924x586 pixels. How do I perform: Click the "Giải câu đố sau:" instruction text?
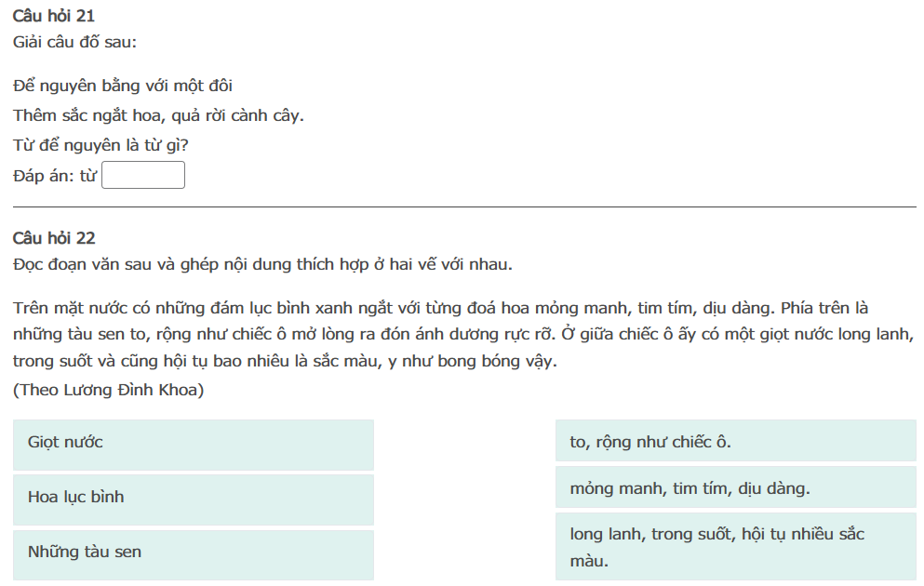pos(75,42)
